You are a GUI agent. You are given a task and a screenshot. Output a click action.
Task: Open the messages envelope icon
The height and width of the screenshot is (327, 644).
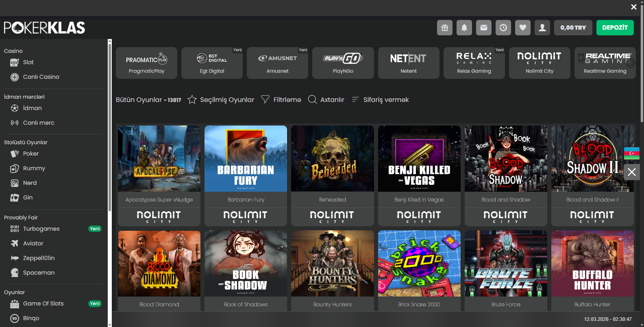tap(484, 28)
